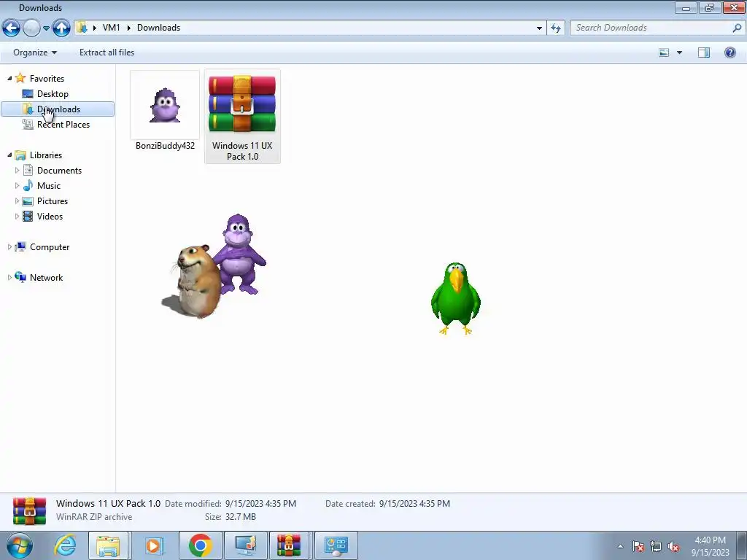This screenshot has height=560, width=747.
Task: Click the green Peedy parrot character
Action: (x=456, y=298)
